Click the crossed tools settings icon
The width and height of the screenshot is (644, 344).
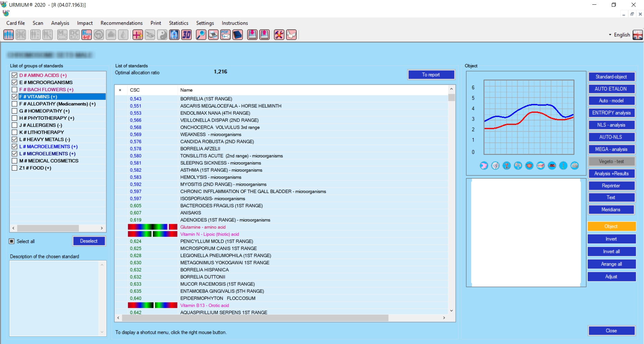(279, 35)
